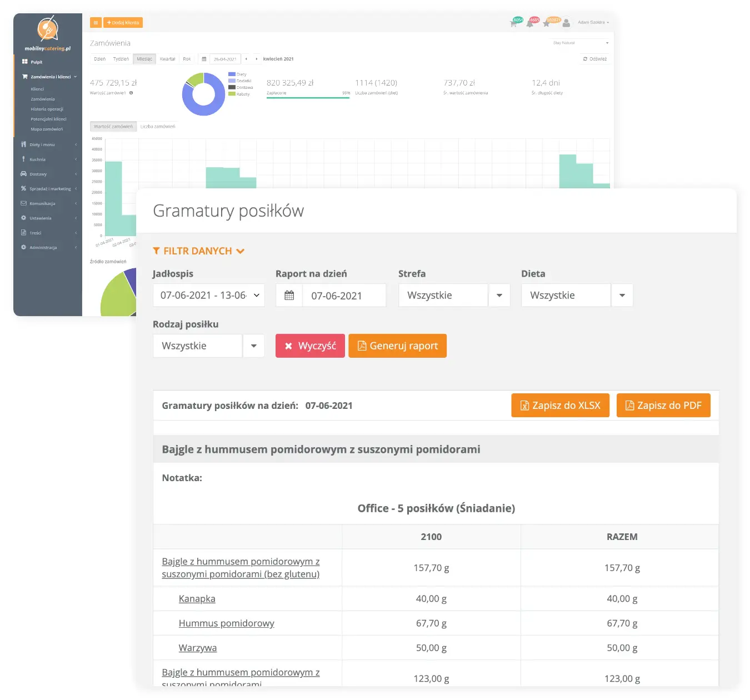This screenshot has width=750, height=700.
Task: Click the donut chart in Zamówienia
Action: coord(204,94)
